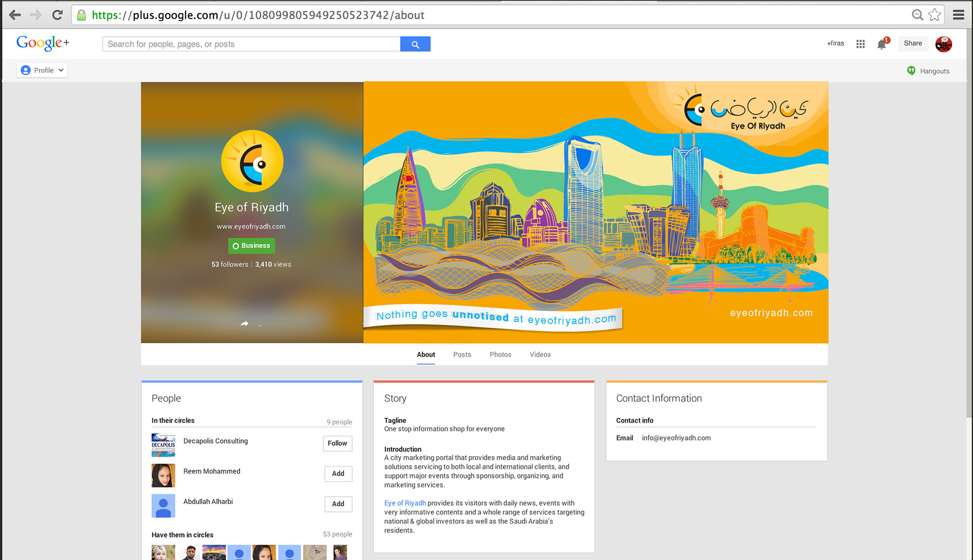Screen dimensions: 973x560
Task: Click the user account avatar
Action: (943, 44)
